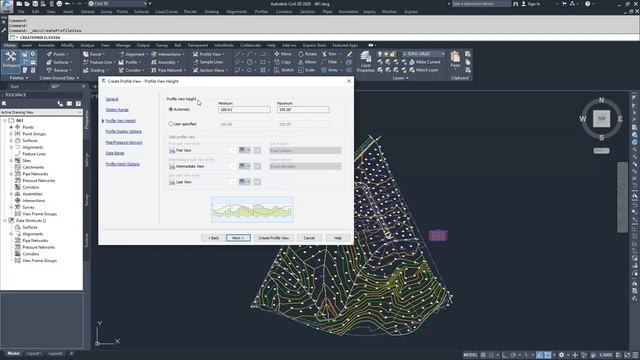The image size is (640, 360).
Task: Click the TOP face of ViewCube
Action: tap(601, 119)
